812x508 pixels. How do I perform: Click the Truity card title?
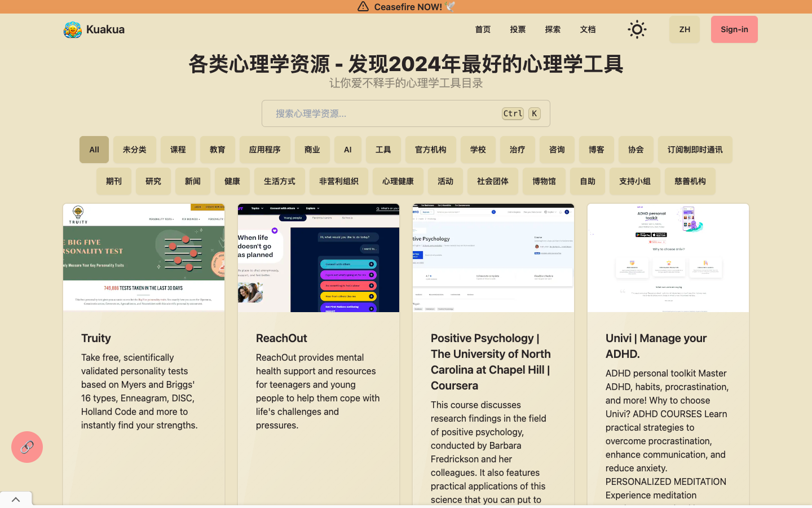[96, 338]
